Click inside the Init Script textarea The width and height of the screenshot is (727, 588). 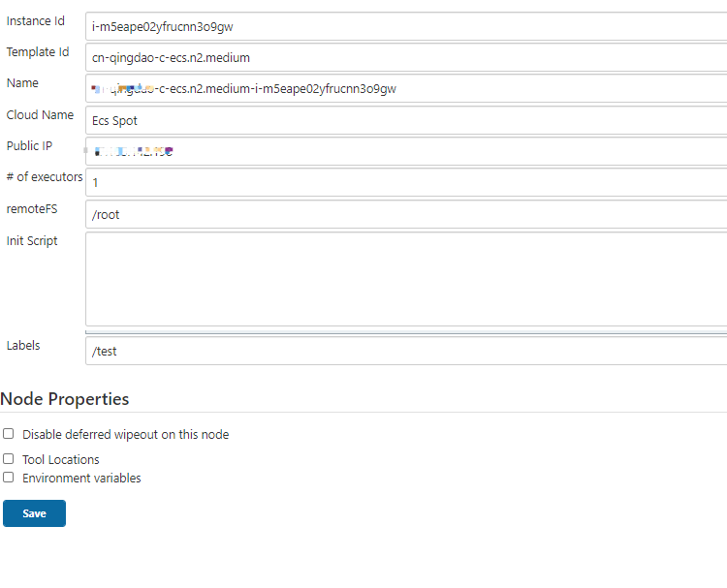pyautogui.click(x=406, y=279)
